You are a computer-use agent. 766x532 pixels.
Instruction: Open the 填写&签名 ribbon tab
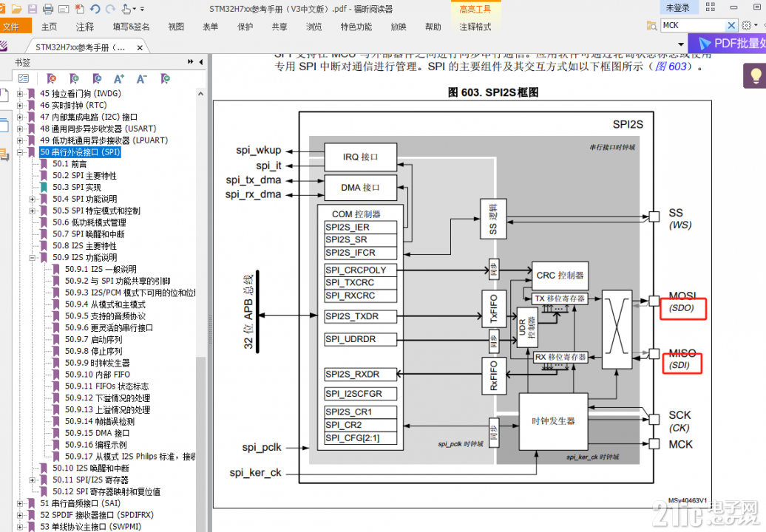point(131,27)
